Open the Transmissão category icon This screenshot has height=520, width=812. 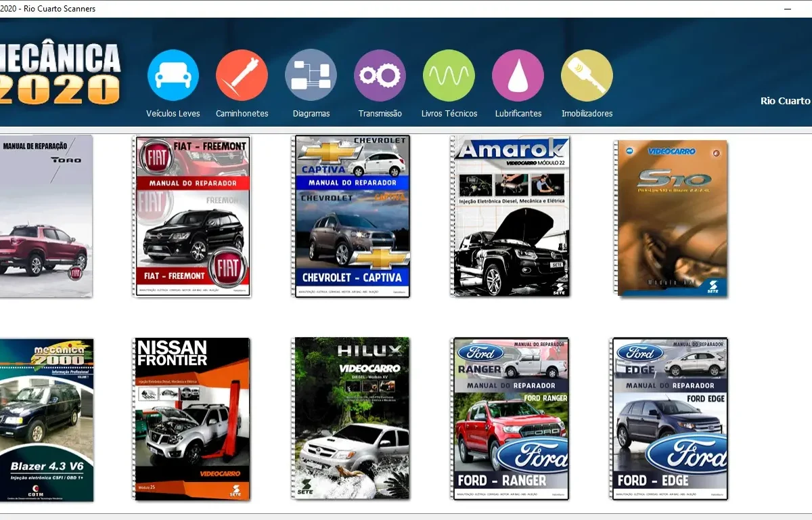point(380,74)
